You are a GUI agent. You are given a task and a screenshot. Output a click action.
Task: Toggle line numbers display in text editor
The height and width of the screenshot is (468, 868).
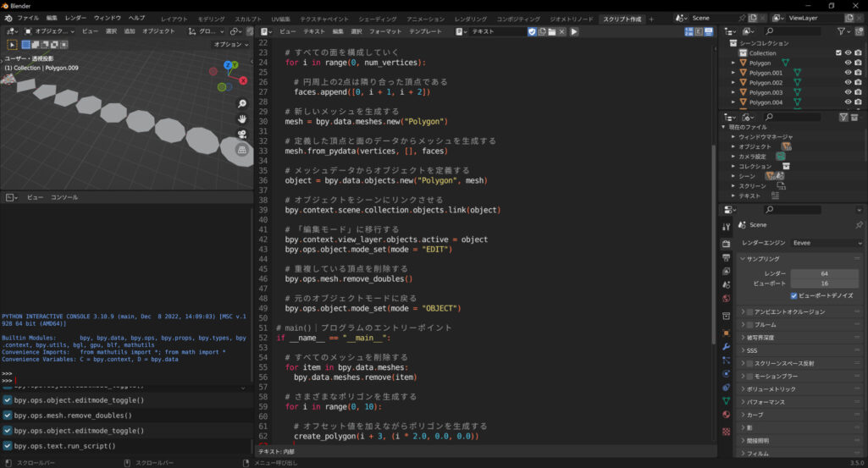click(688, 31)
